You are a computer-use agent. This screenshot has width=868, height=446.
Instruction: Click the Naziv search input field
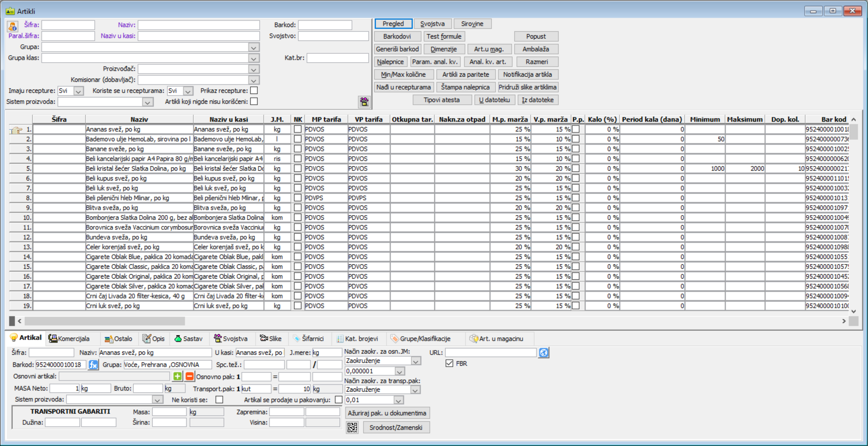coord(198,25)
